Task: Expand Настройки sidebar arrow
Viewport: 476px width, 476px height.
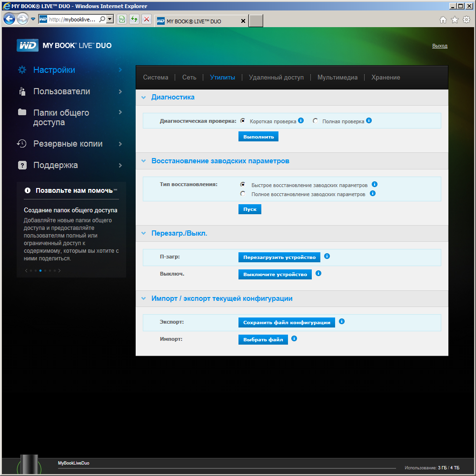Action: tap(120, 70)
